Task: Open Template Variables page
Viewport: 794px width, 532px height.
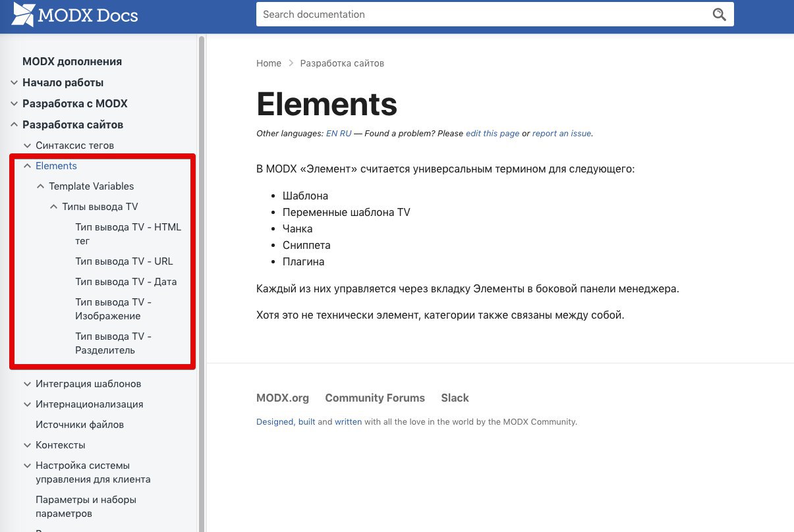Action: [91, 186]
